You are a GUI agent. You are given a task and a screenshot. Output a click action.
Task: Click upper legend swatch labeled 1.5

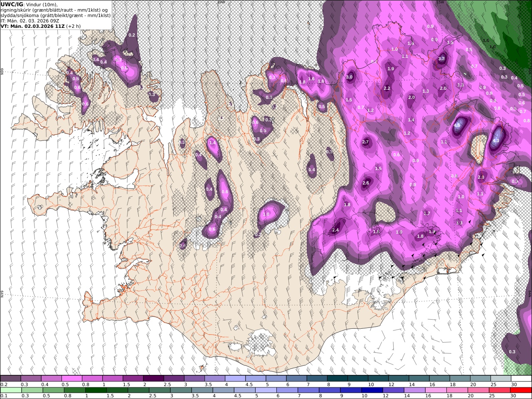point(133,379)
